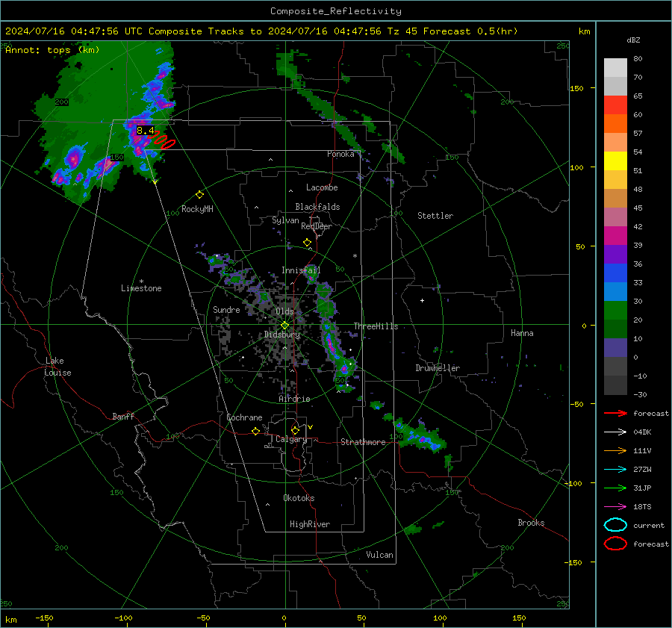
Task: Click the yellow diamond marker near Cochrane
Action: pos(255,432)
